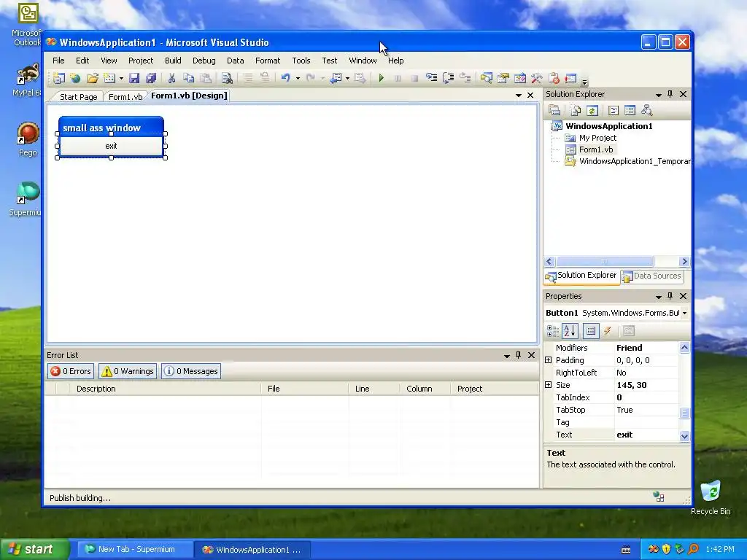This screenshot has height=560, width=747.
Task: Click Refresh icon in Solution Explorer
Action: [592, 111]
